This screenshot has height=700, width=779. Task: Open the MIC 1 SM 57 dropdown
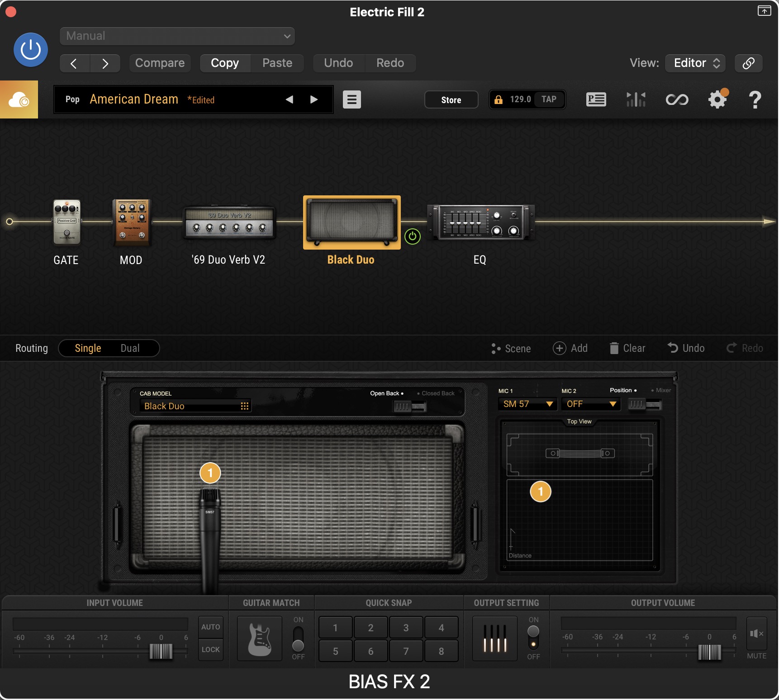point(527,404)
